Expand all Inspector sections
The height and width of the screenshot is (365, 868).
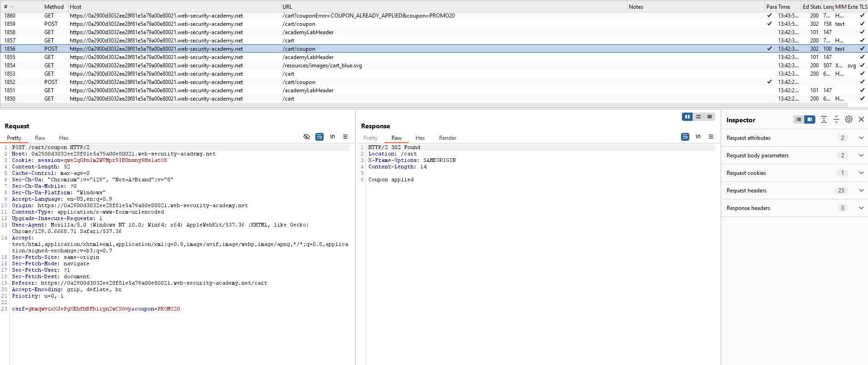(824, 120)
